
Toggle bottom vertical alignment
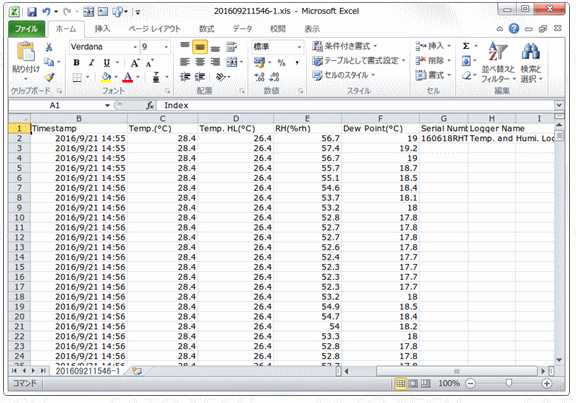point(215,47)
